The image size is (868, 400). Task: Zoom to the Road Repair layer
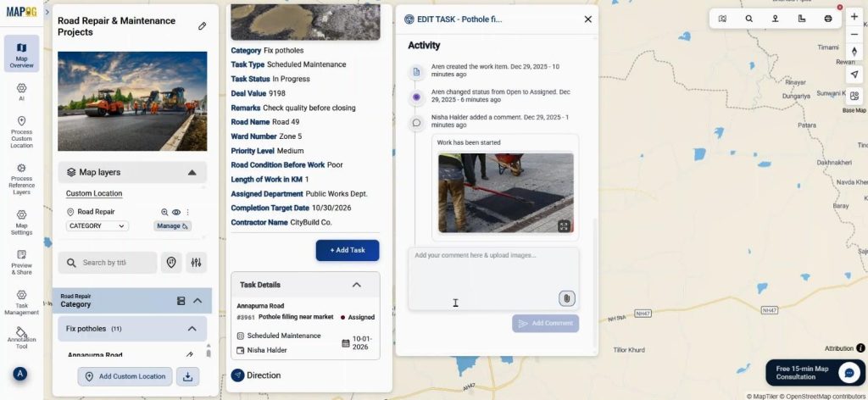(x=164, y=212)
